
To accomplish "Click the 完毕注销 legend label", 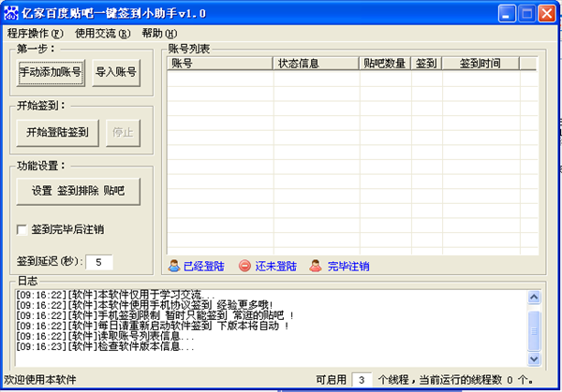I will tap(348, 267).
